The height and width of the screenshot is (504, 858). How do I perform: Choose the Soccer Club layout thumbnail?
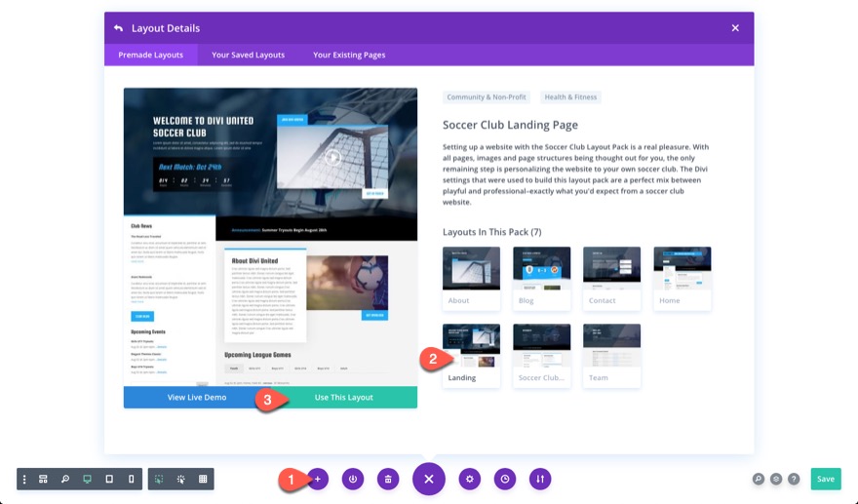coord(542,356)
